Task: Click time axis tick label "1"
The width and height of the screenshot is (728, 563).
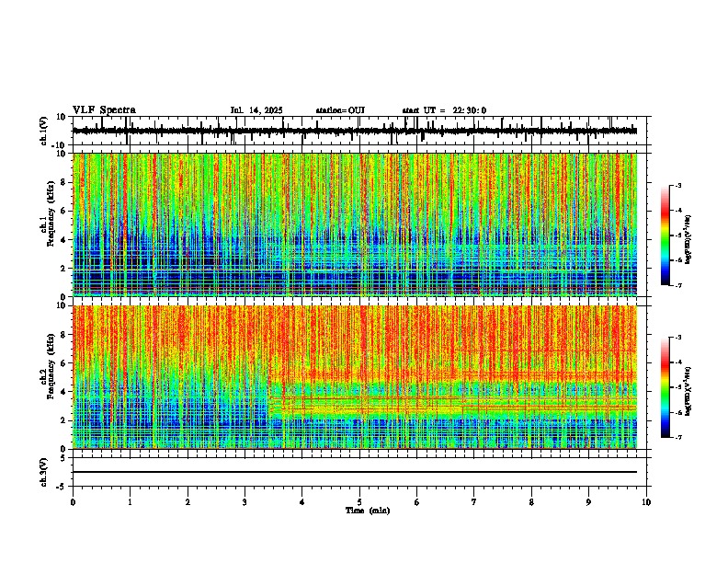Action: pyautogui.click(x=130, y=502)
